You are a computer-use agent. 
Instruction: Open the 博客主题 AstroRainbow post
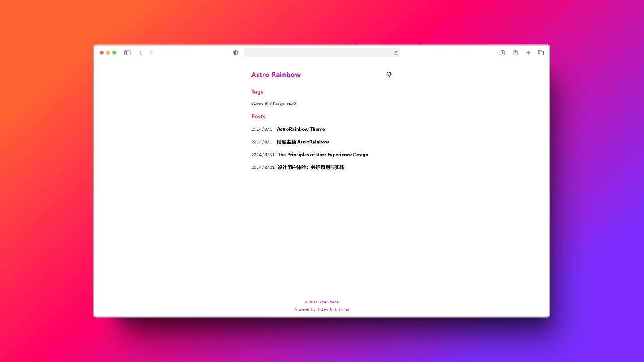(303, 142)
